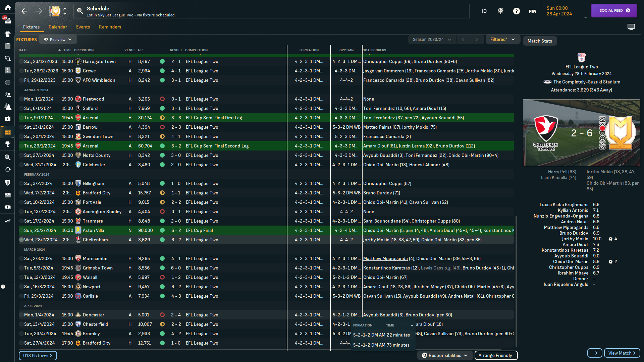Click the club switch up/down chevrons
Screen dimensions: 644x362
click(x=65, y=11)
